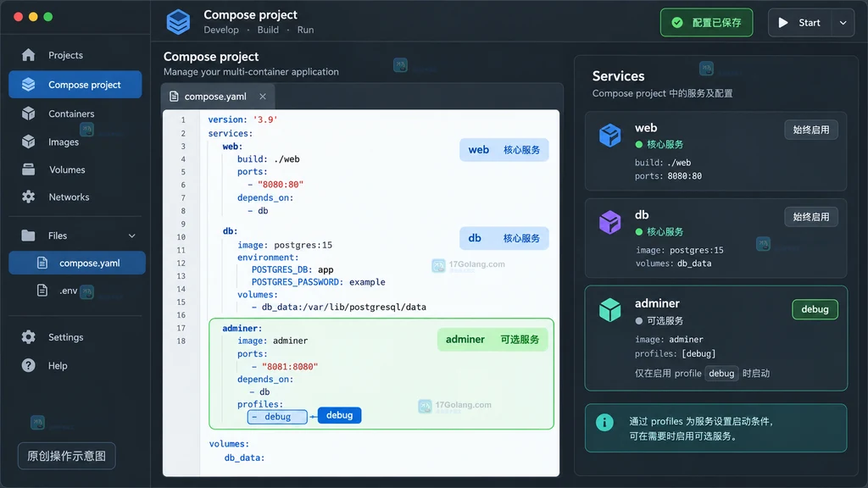Click the adminer 可选服务 tag in editor
Viewport: 868px width, 488px height.
coord(492,339)
